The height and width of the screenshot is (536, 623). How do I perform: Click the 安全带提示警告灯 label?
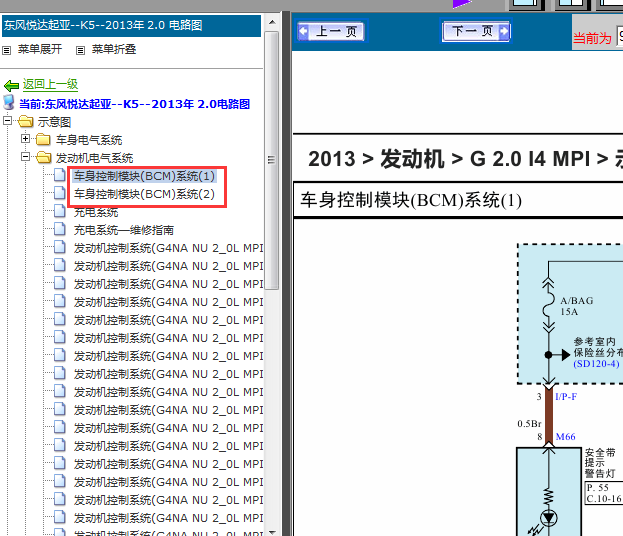600,463
